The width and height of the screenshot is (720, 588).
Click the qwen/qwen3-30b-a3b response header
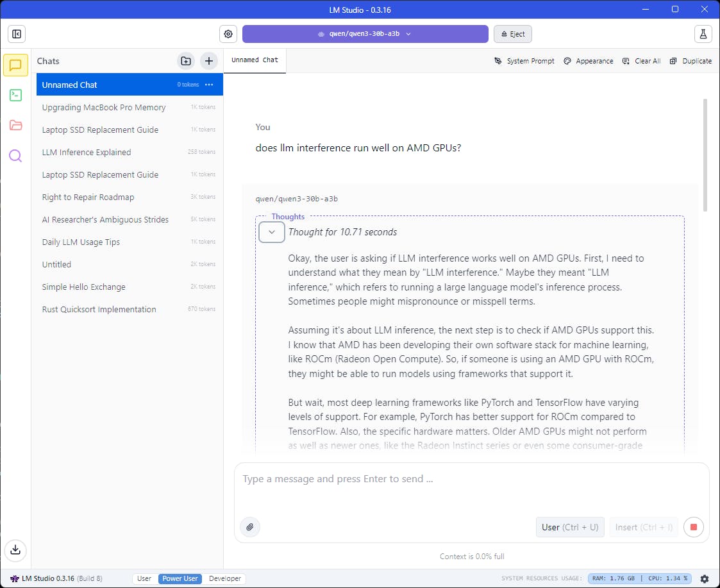(297, 199)
